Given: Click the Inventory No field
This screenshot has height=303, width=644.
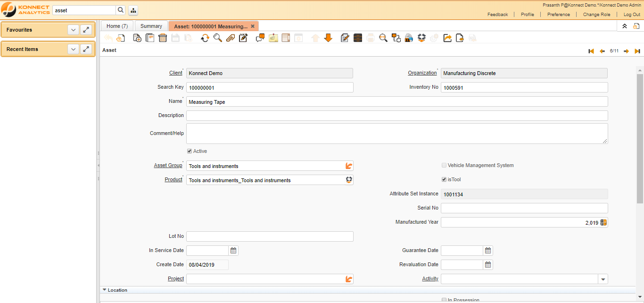Looking at the screenshot, I should click(524, 87).
